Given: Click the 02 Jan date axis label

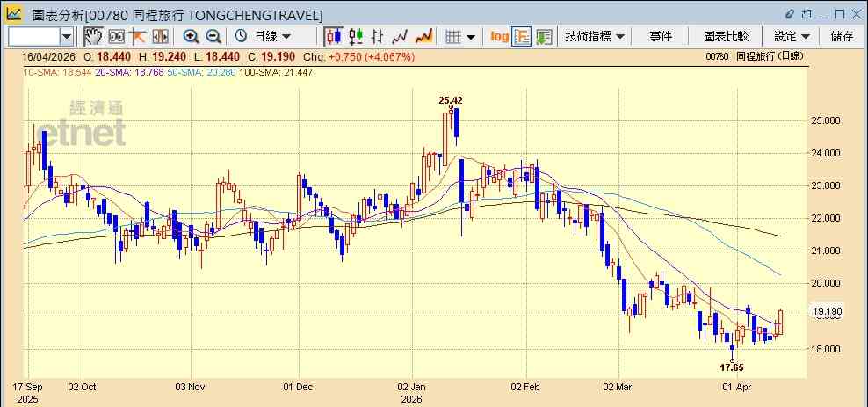Looking at the screenshot, I should pos(412,387).
